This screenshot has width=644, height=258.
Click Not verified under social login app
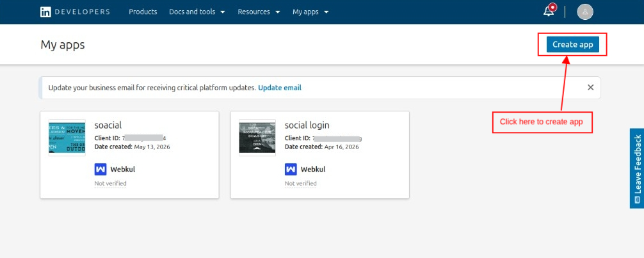click(301, 183)
